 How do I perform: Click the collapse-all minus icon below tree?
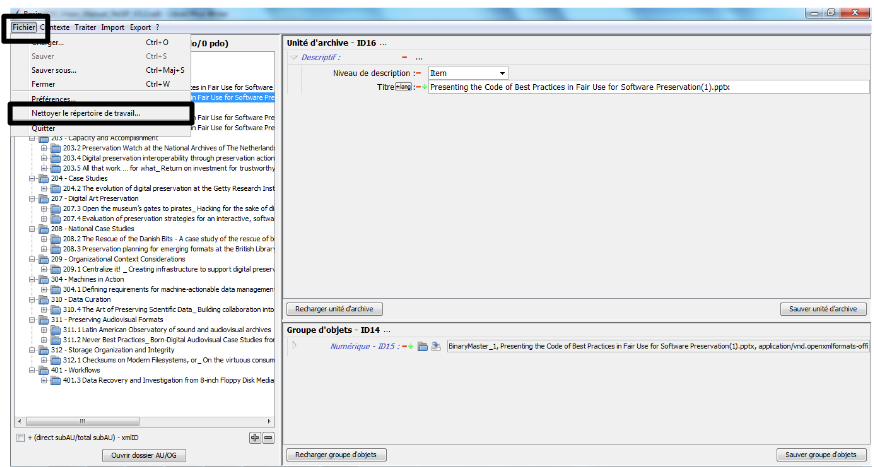pos(269,438)
